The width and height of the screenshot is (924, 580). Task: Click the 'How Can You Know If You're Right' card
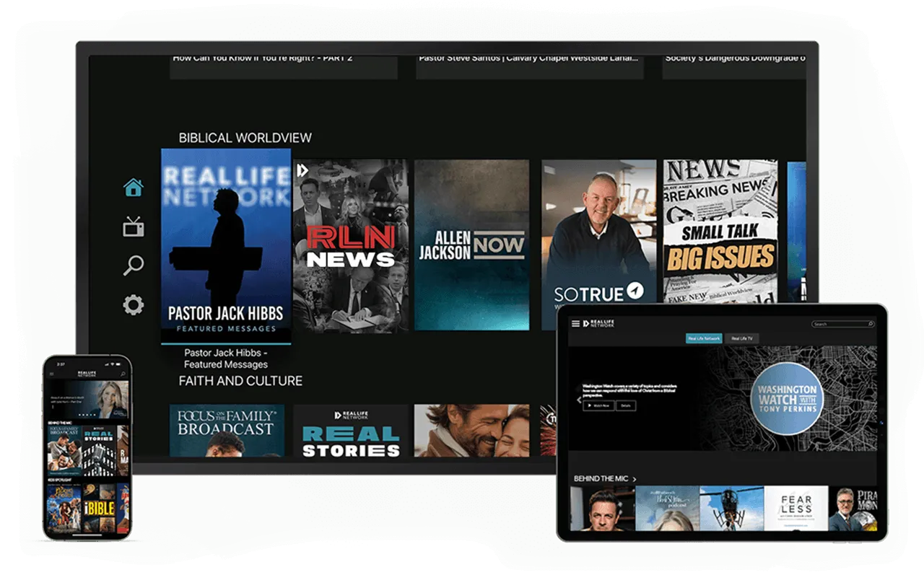click(284, 66)
